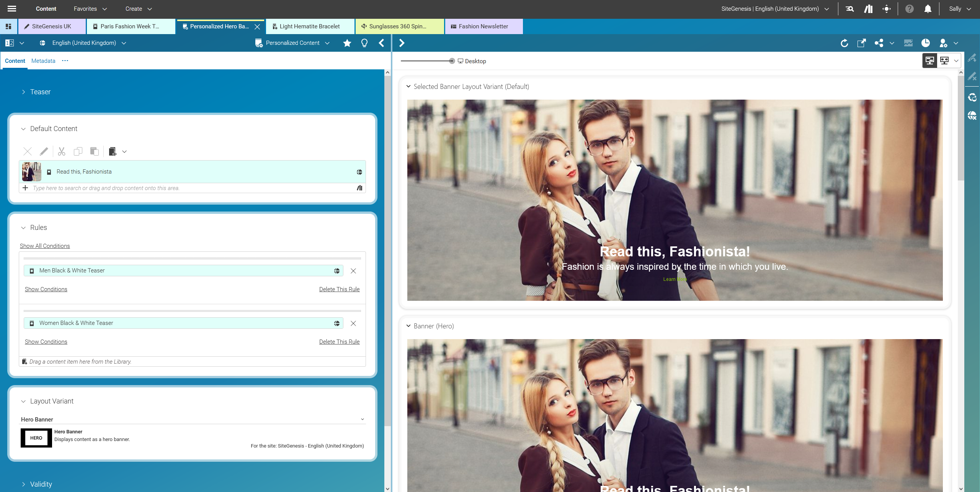Open the customer persona preview icon

[943, 43]
